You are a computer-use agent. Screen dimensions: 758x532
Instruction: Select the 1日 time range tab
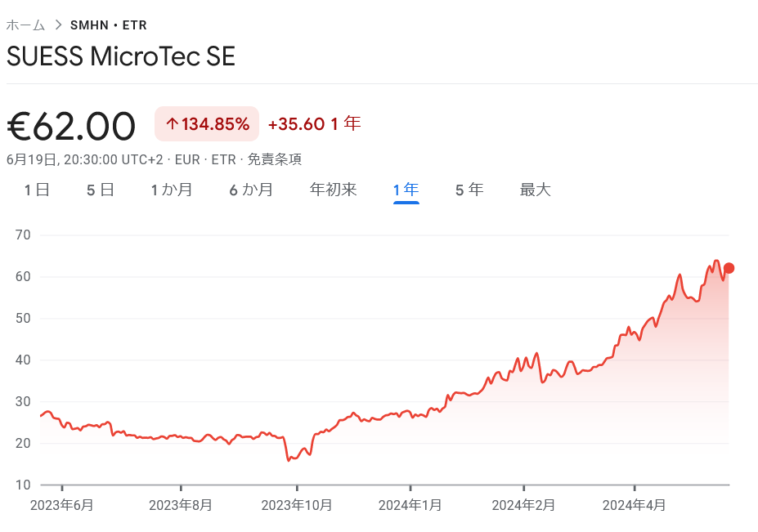36,189
